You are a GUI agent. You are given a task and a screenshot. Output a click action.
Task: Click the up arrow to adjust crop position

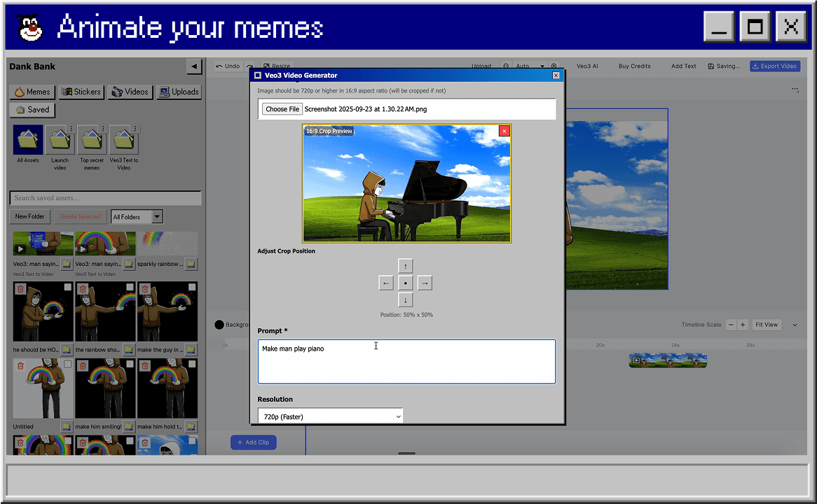(x=405, y=266)
